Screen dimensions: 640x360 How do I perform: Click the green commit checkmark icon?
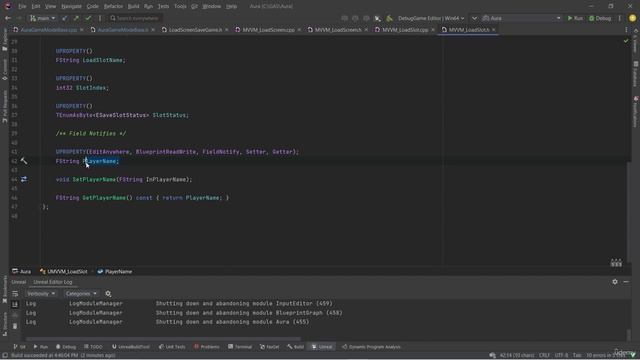tap(88, 18)
